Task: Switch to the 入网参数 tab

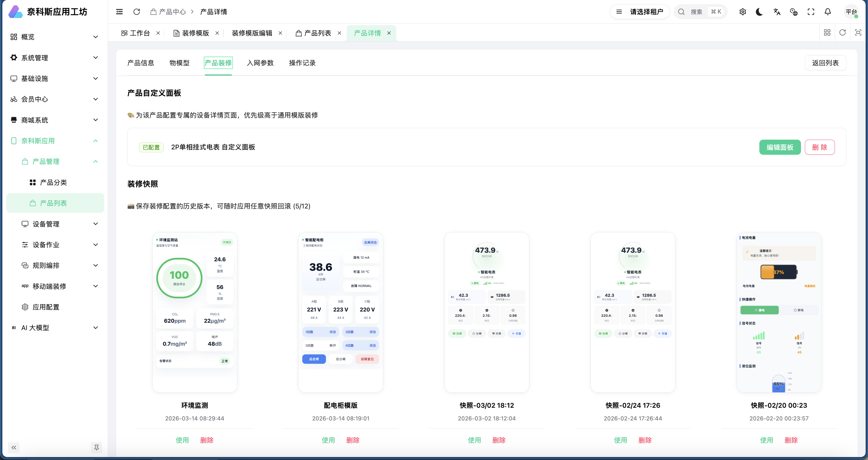Action: pos(260,63)
